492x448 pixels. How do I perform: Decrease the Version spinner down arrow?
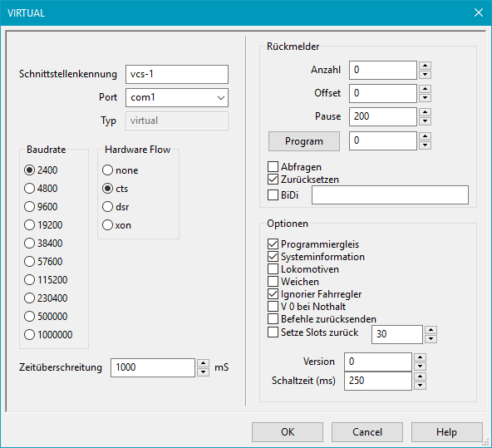420,367
